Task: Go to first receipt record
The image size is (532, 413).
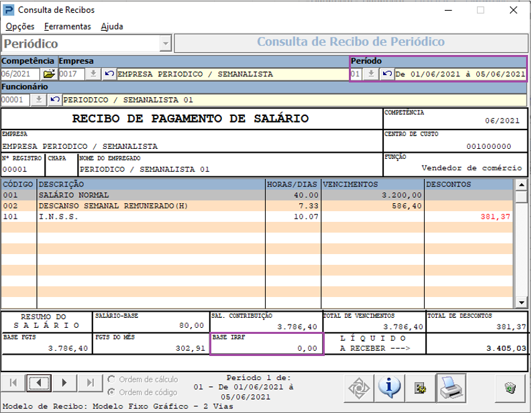Action: pos(13,383)
